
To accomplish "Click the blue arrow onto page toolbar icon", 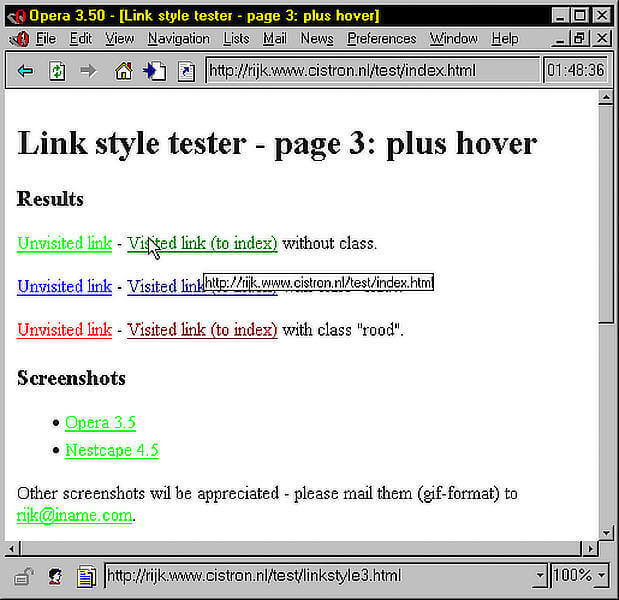I will pos(154,71).
